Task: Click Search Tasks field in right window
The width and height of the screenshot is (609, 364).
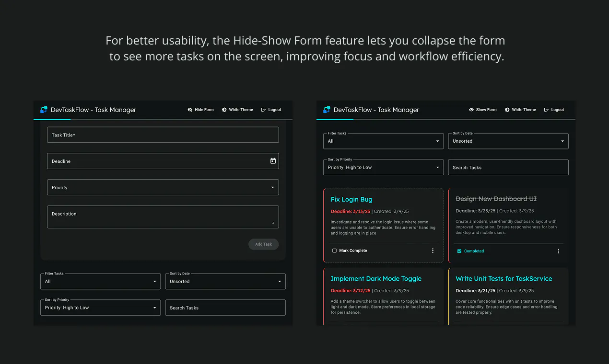Action: click(508, 167)
